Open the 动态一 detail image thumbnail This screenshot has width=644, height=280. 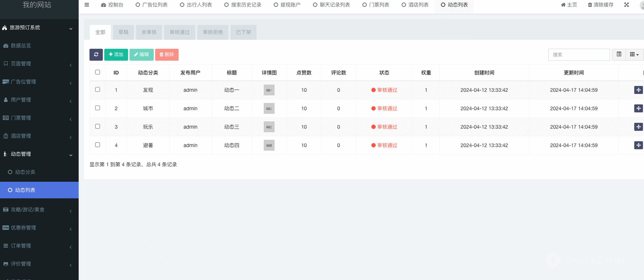pos(269,90)
